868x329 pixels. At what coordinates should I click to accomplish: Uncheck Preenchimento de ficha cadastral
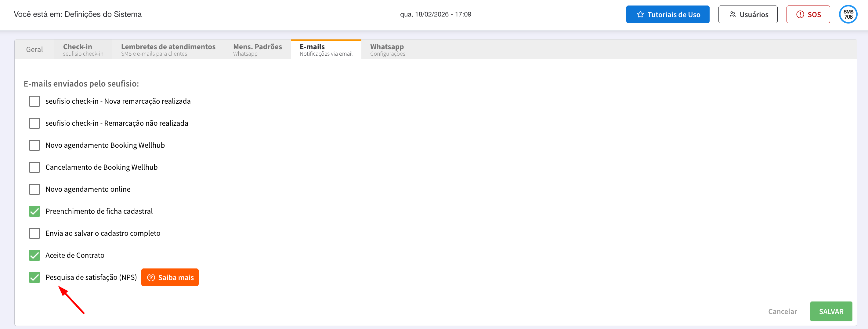point(34,211)
